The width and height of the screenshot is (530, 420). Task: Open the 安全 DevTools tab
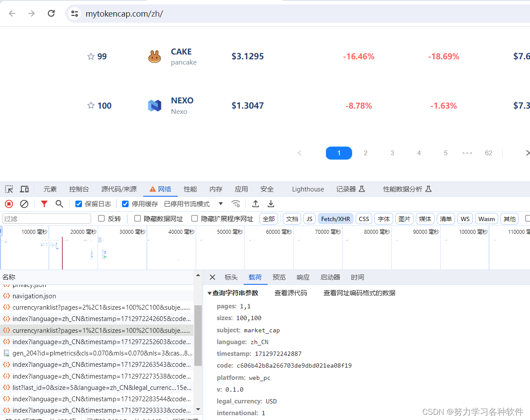(x=267, y=189)
